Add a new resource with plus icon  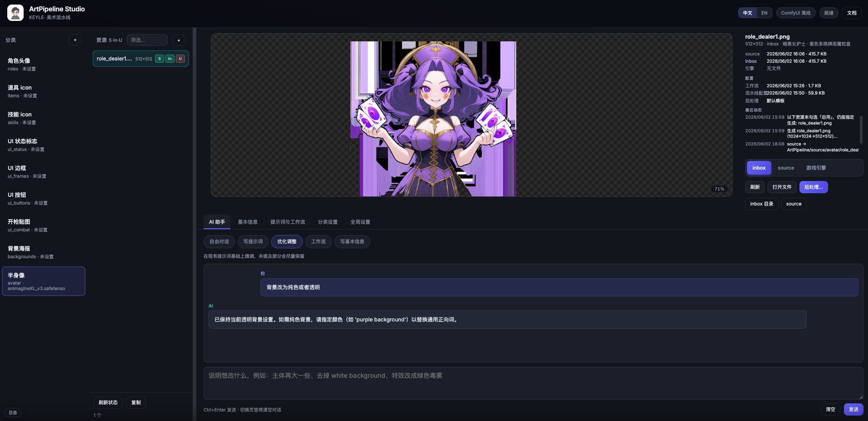tap(179, 40)
